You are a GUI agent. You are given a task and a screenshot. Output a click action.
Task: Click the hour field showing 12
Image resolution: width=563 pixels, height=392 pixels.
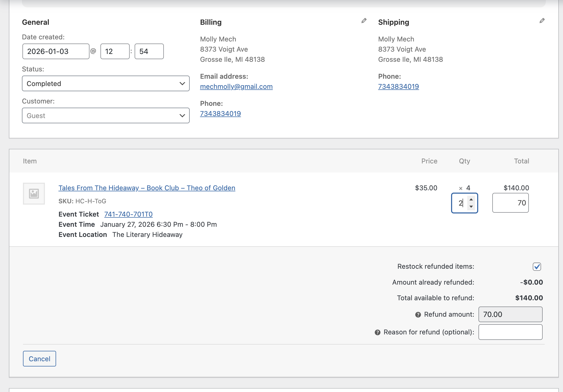[115, 51]
